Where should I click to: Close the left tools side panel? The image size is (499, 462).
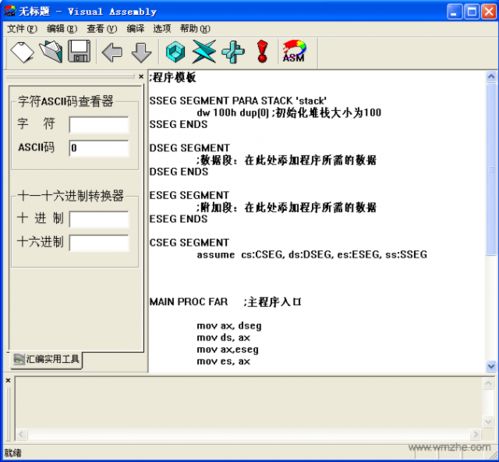(x=141, y=77)
